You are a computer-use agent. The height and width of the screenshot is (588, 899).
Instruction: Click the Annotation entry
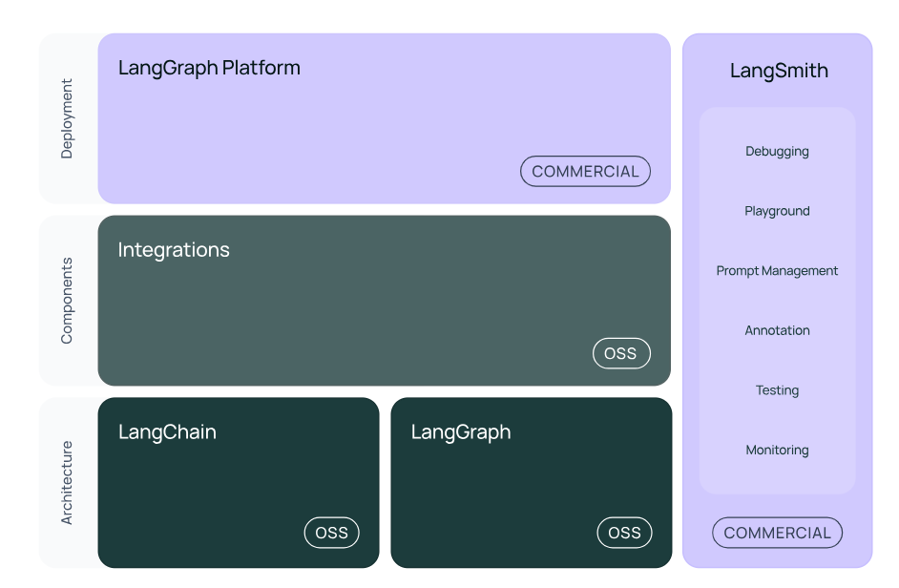click(777, 330)
